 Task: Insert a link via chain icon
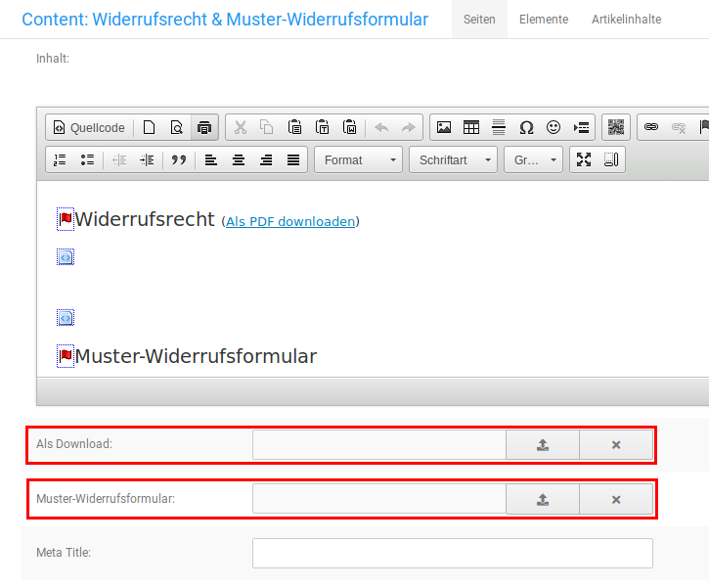click(x=651, y=127)
